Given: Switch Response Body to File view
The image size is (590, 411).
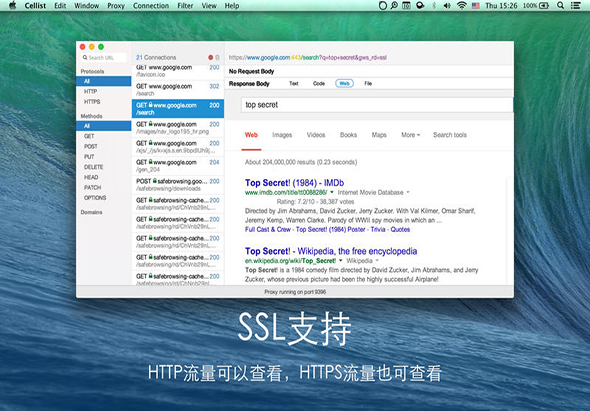Looking at the screenshot, I should 368,84.
